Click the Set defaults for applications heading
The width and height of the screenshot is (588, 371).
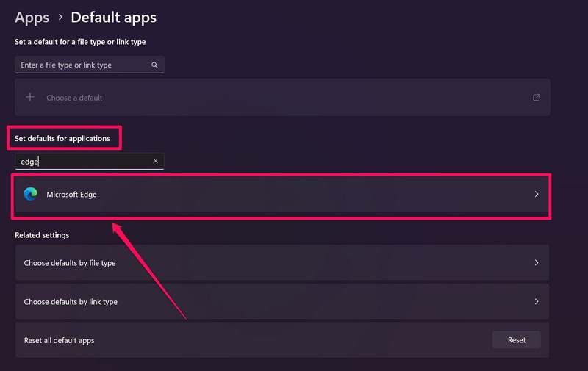pyautogui.click(x=62, y=138)
